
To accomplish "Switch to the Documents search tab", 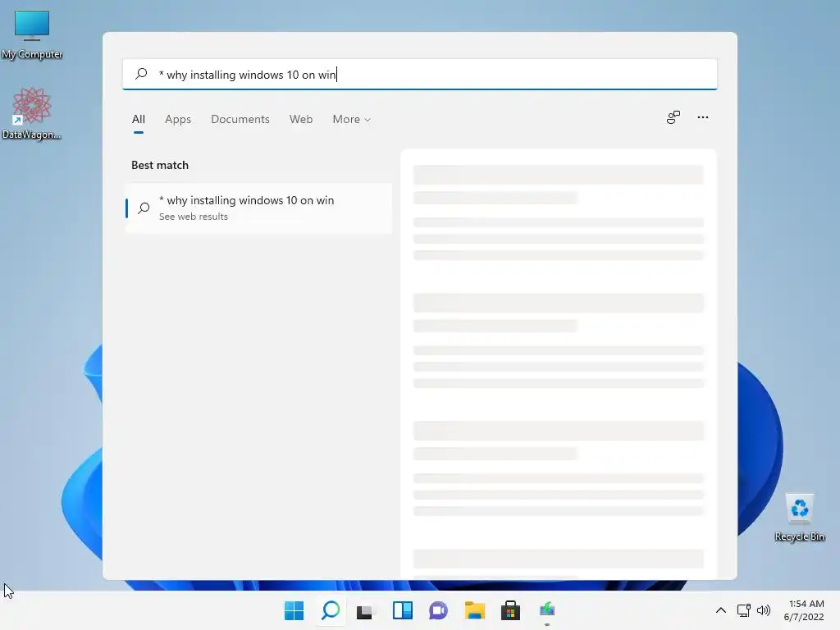I will pyautogui.click(x=240, y=120).
